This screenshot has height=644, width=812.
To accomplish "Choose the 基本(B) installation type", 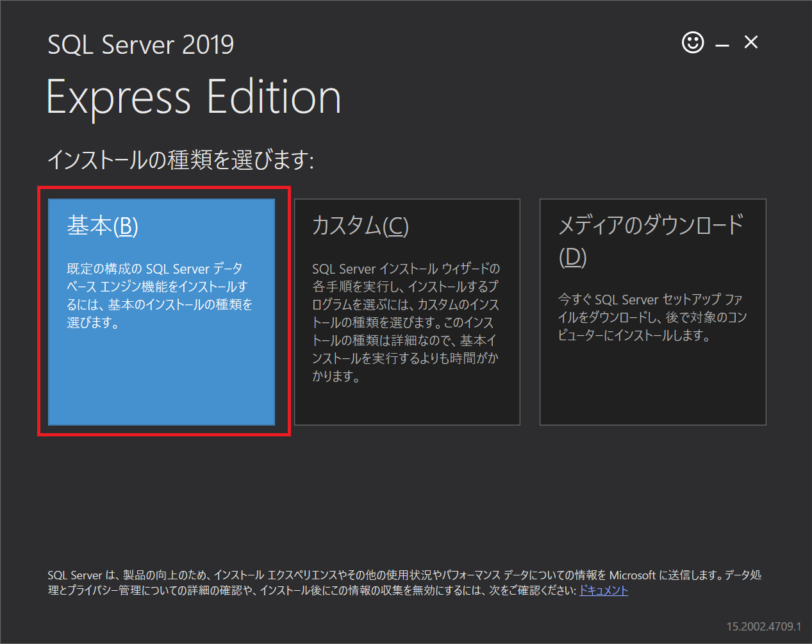I will [162, 311].
